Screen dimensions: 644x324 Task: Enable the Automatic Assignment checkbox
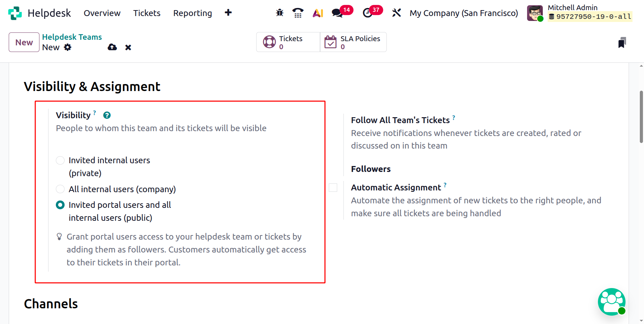[333, 188]
